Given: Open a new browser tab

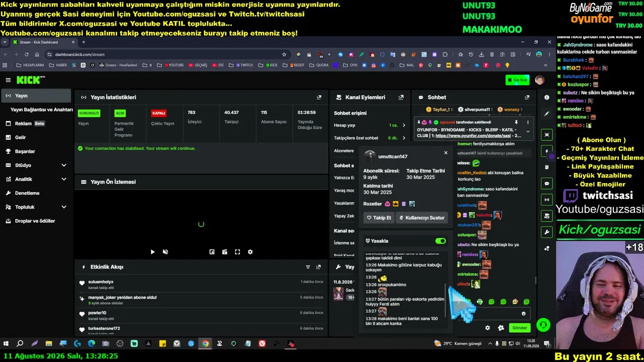Looking at the screenshot, I should coord(84,42).
